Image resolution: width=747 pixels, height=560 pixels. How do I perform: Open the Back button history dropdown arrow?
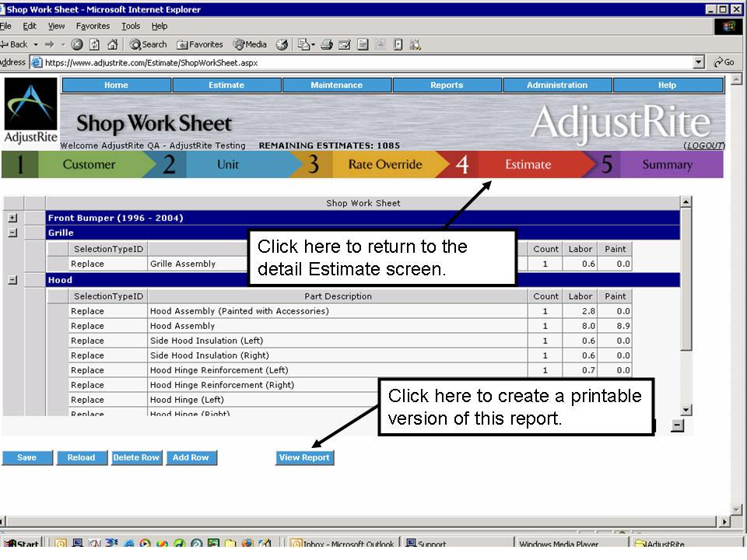tap(36, 44)
